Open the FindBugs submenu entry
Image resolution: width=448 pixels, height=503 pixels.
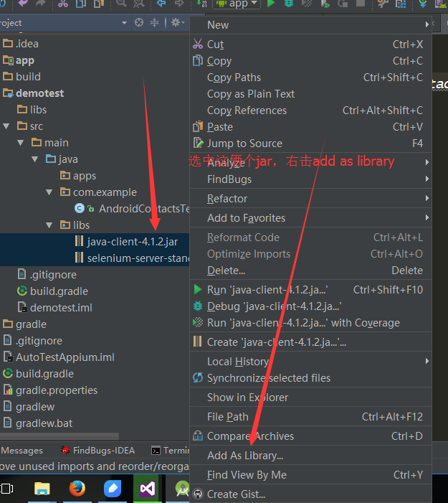click(x=310, y=179)
